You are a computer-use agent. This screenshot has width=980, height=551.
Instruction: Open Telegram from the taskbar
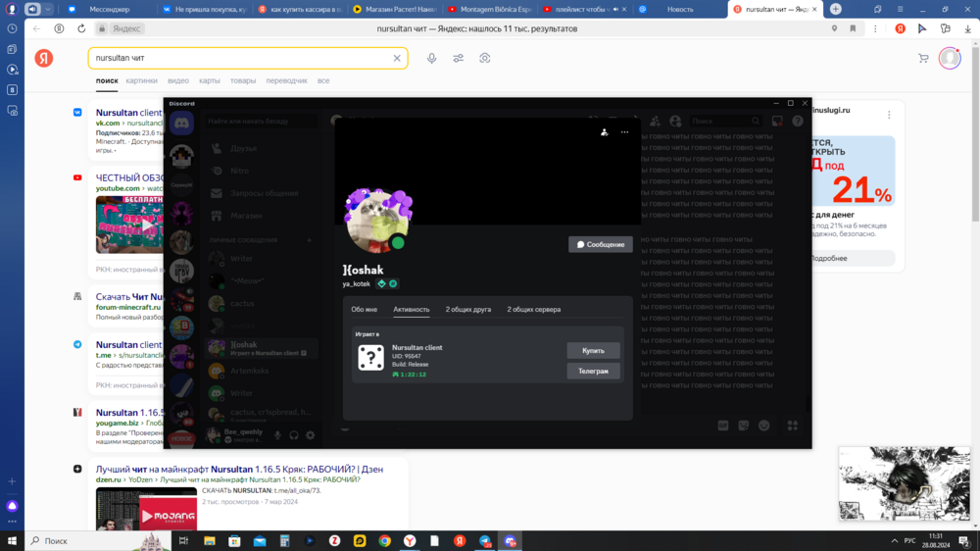tap(485, 541)
